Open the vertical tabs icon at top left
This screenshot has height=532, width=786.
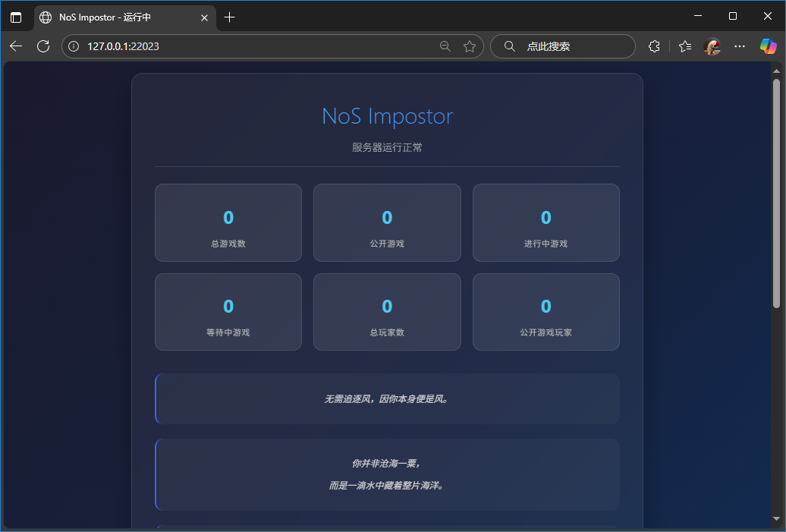pyautogui.click(x=15, y=17)
